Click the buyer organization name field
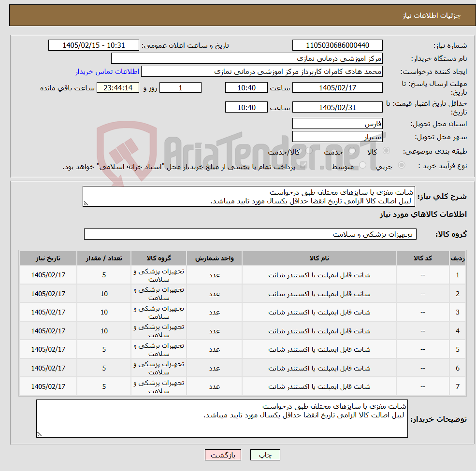This screenshot has width=476, height=471. pos(246,58)
